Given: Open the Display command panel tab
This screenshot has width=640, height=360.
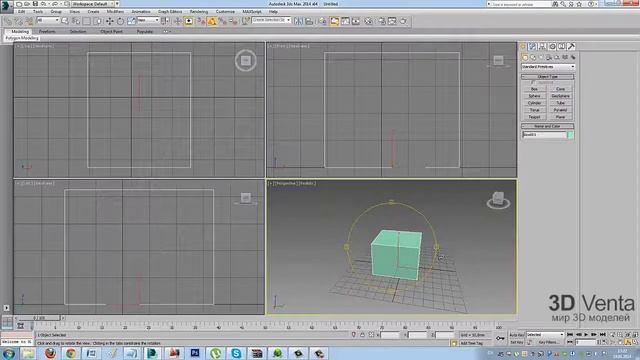Looking at the screenshot, I should (562, 46).
